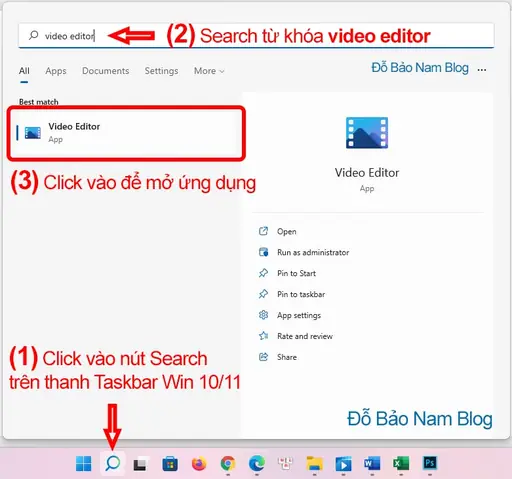Launch Microsoft Excel from the taskbar

point(401,463)
